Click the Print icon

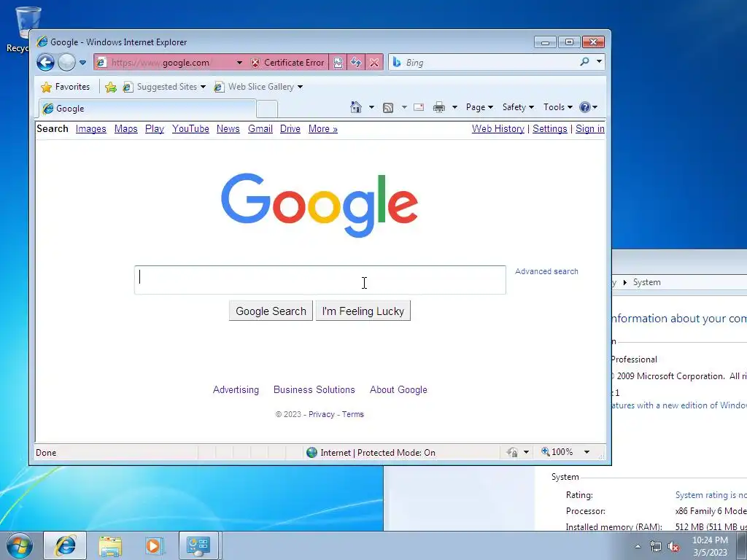click(438, 107)
